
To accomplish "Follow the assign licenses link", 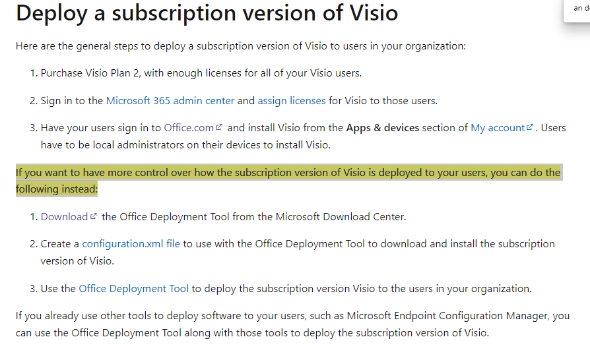I will (292, 101).
